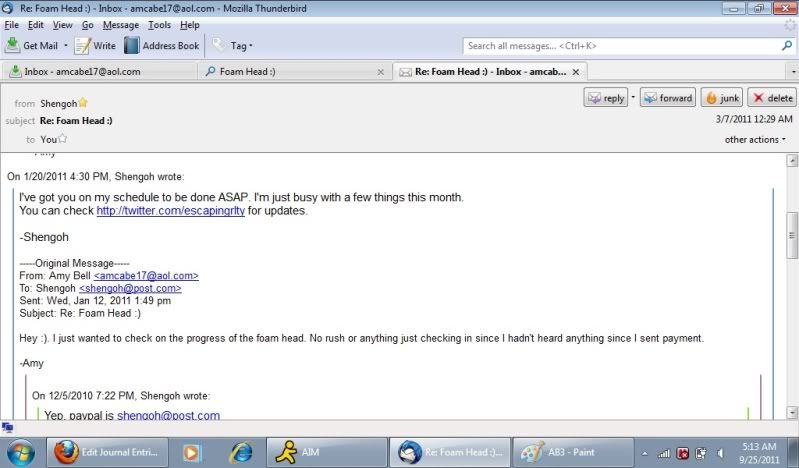The width and height of the screenshot is (799, 468).
Task: Click the paypal shengoh@post.com link
Action: click(x=169, y=415)
